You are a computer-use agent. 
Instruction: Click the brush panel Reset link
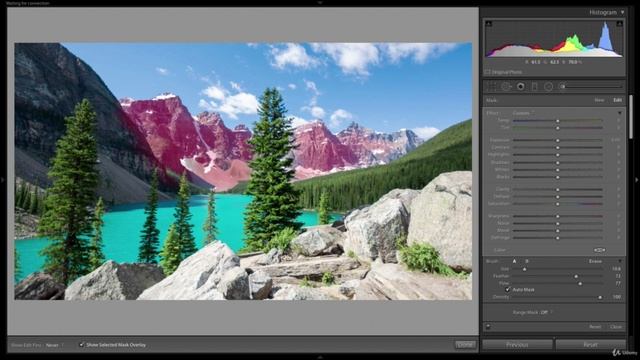click(x=595, y=327)
